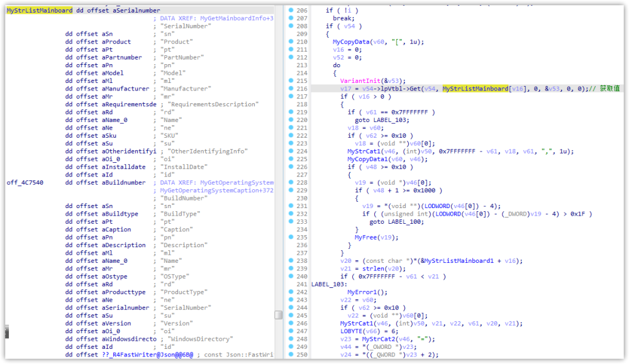Select the VariantInit function name
Screen dimensions: 629x364
click(360, 81)
